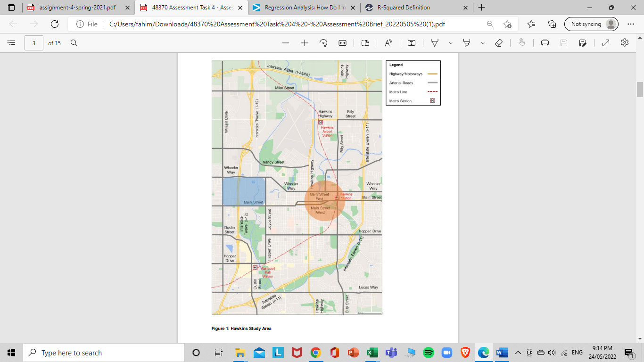Add this page to favorites

(507, 24)
